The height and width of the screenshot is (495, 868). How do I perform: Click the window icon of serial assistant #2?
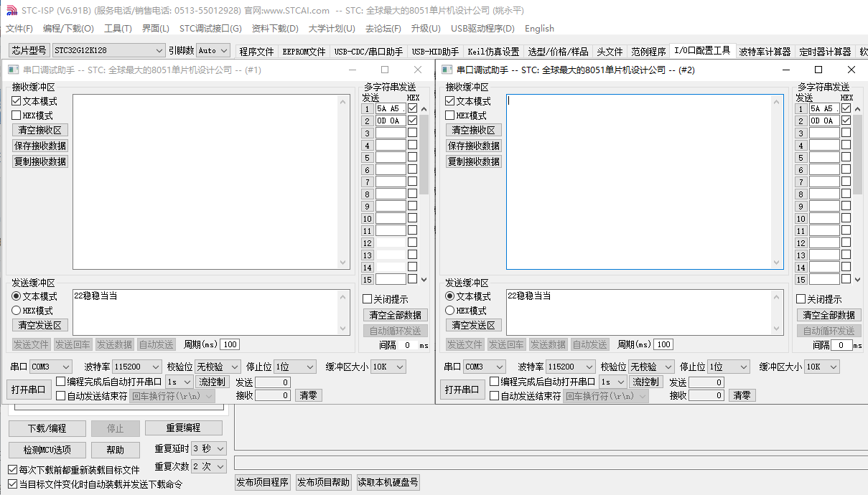(447, 70)
